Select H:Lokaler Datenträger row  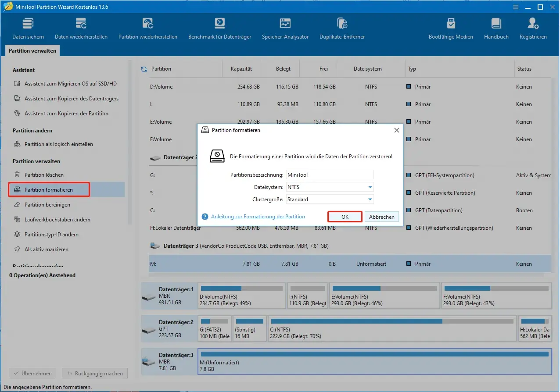tap(349, 228)
